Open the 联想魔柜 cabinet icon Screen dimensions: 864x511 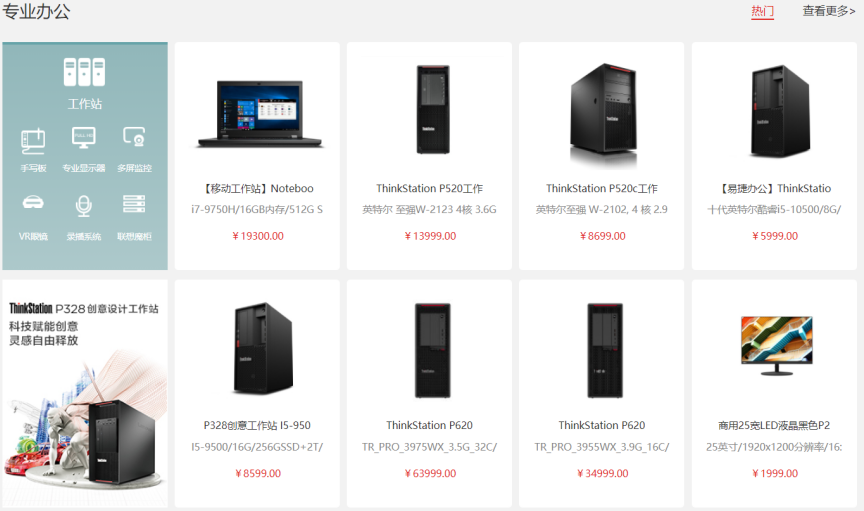[134, 204]
